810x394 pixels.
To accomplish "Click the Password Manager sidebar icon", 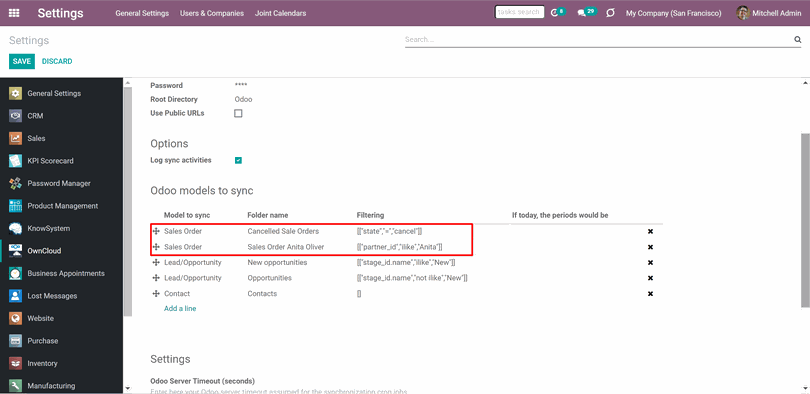I will pos(15,183).
